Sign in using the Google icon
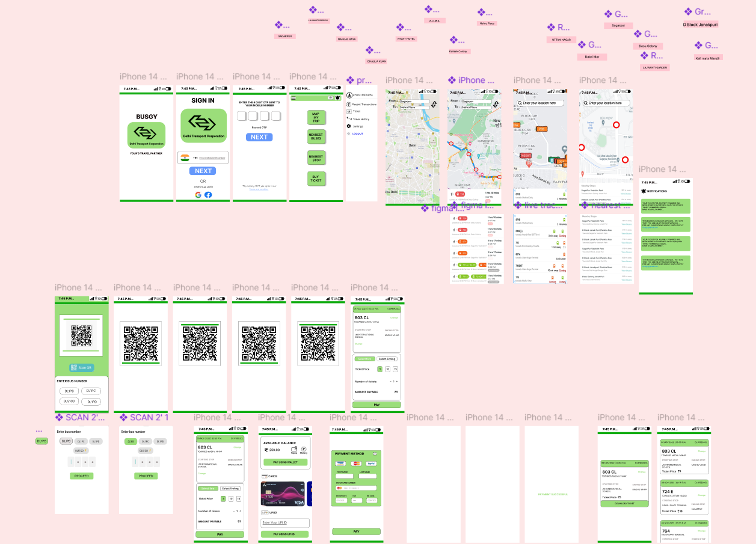Screen dimensions: 756x544 198,195
